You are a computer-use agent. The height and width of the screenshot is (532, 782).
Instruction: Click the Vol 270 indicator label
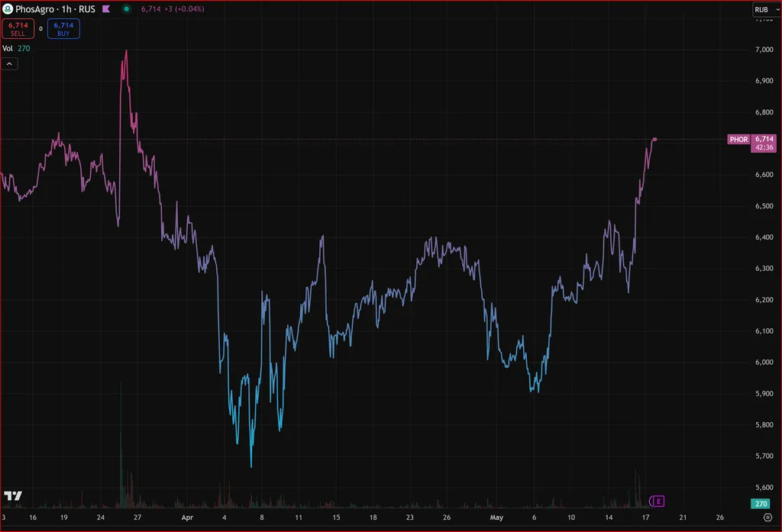(x=16, y=48)
